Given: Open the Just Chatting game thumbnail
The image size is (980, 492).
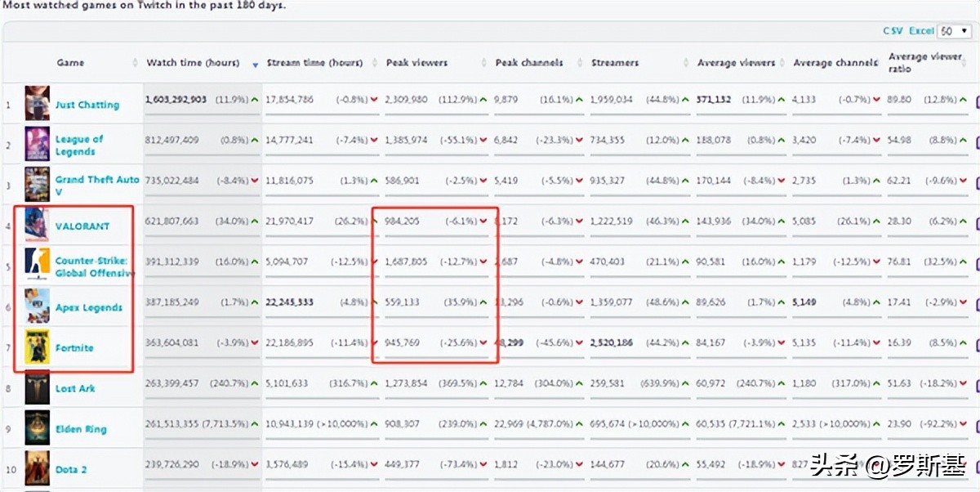Looking at the screenshot, I should [x=37, y=104].
